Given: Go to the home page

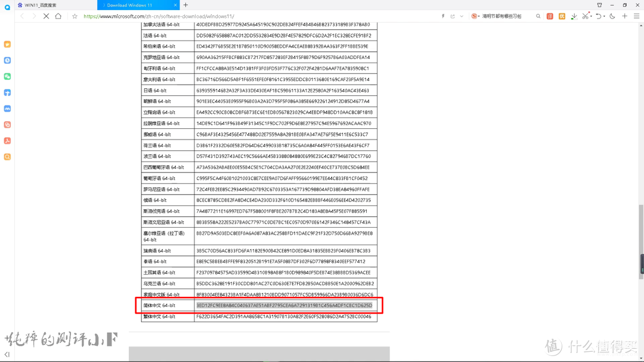Looking at the screenshot, I should (x=58, y=16).
